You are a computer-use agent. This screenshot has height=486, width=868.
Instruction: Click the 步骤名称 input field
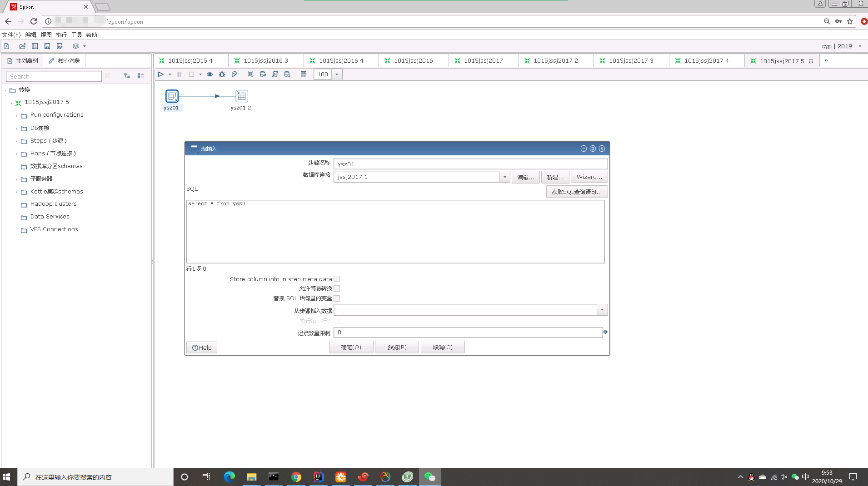pos(470,164)
